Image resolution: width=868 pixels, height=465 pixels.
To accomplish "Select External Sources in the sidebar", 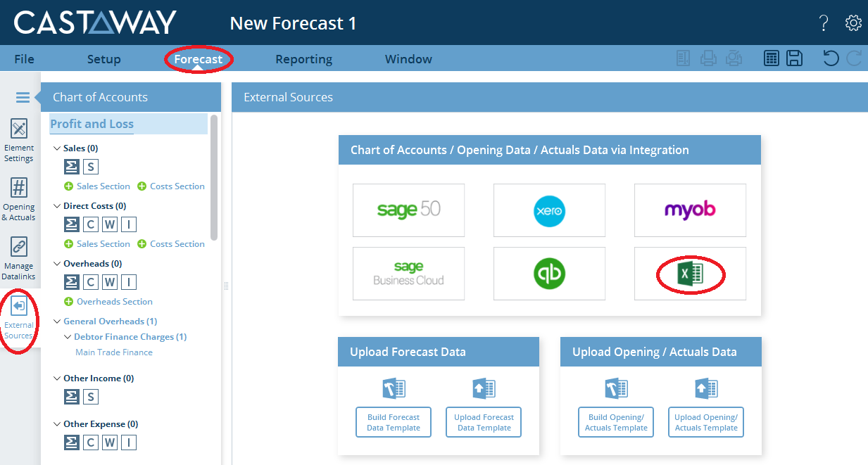I will click(19, 307).
